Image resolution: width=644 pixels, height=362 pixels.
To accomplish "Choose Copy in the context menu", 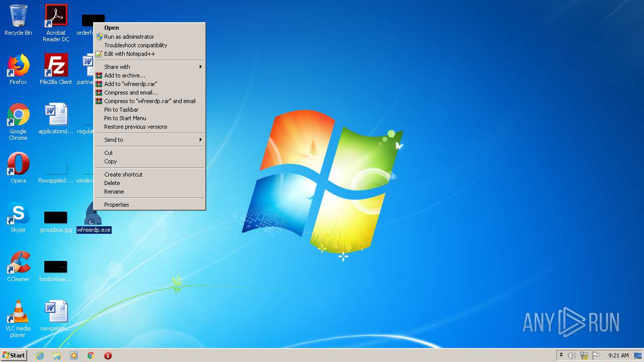I will [x=149, y=161].
